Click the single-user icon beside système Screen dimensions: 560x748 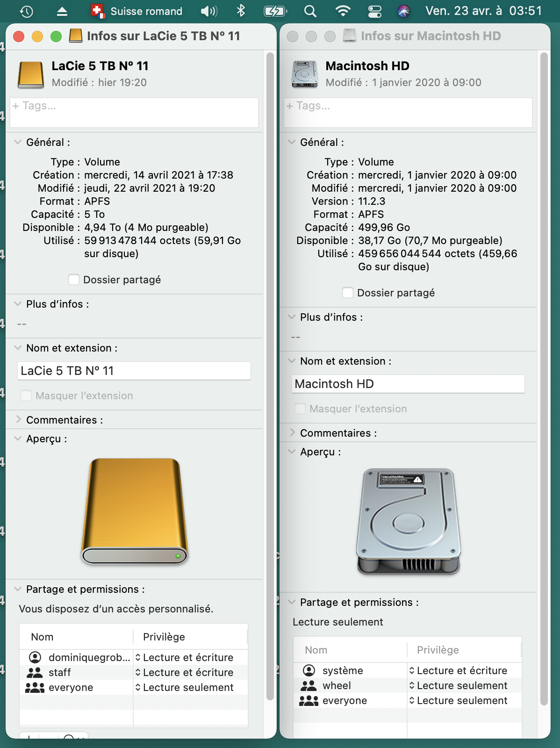tap(309, 670)
